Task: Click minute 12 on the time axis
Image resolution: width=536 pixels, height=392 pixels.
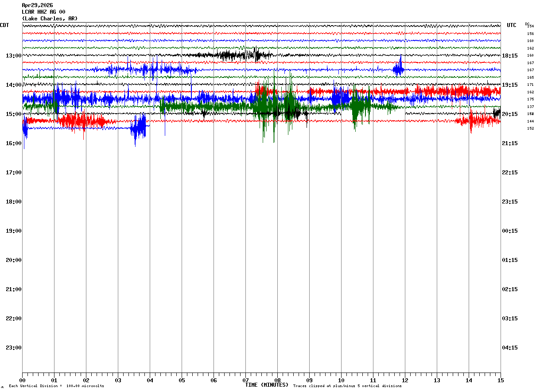Action: click(x=405, y=380)
